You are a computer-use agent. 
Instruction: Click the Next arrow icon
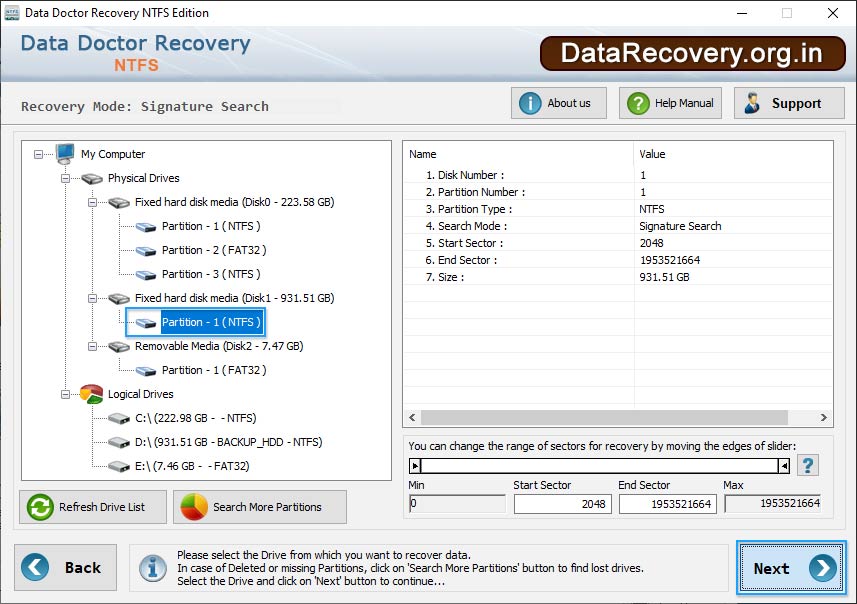coord(823,568)
